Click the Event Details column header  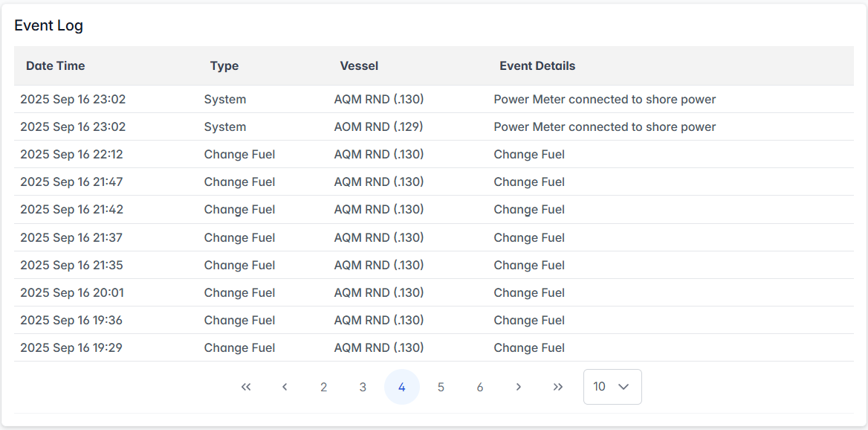pos(537,65)
